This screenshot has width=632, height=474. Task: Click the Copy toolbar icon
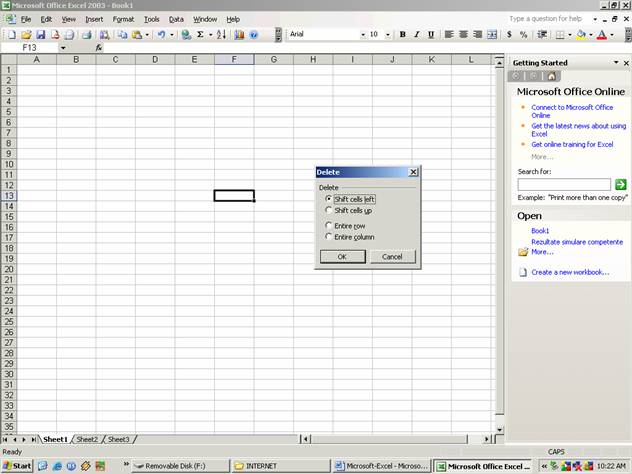click(x=122, y=35)
